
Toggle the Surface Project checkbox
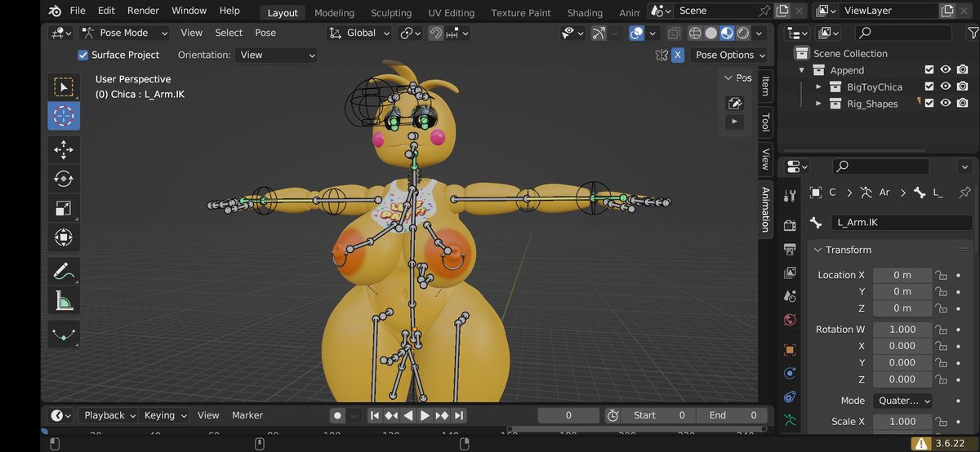82,55
